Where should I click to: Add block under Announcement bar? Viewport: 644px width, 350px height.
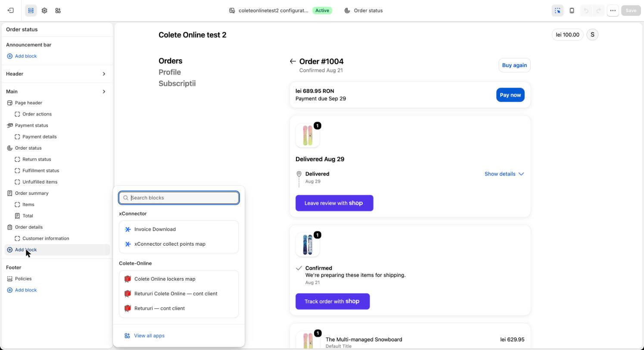(x=22, y=56)
